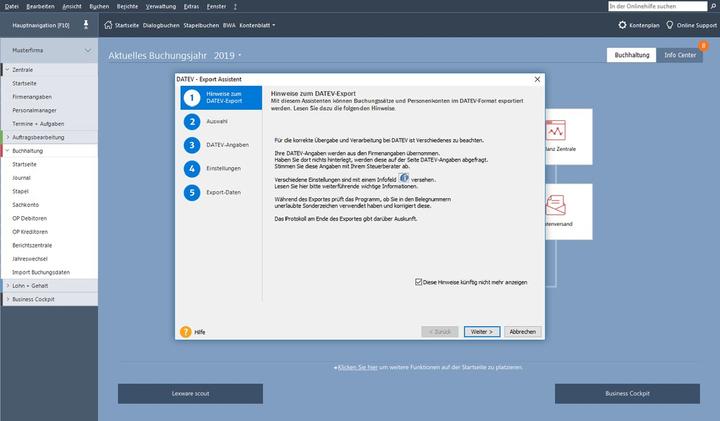720x421 pixels.
Task: Open Berichtszentrale in sidebar
Action: tap(32, 245)
